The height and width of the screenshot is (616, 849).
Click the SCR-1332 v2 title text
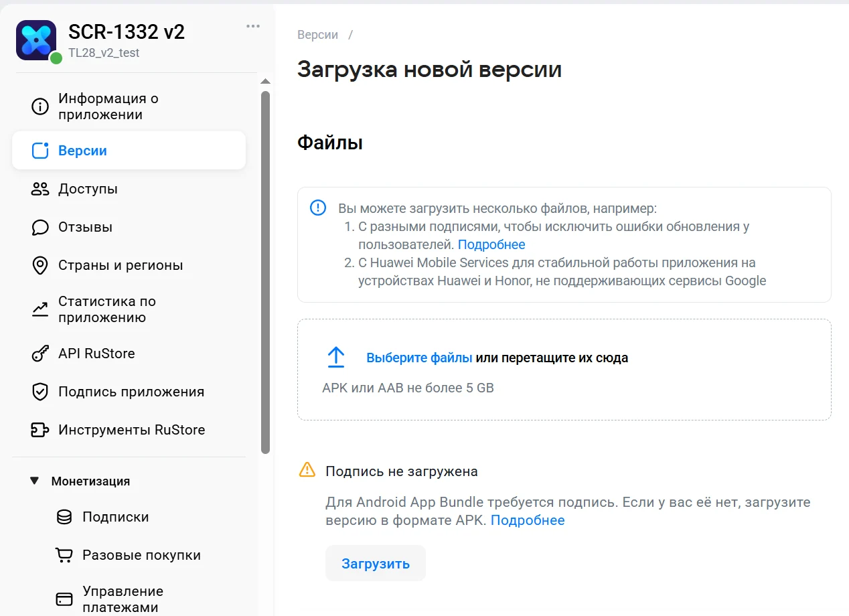(127, 32)
